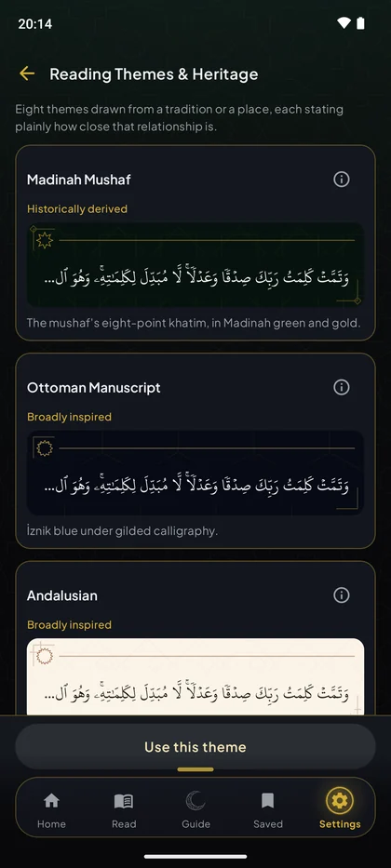Tap the Madinah green verse preview
This screenshot has width=391, height=868.
[x=195, y=265]
